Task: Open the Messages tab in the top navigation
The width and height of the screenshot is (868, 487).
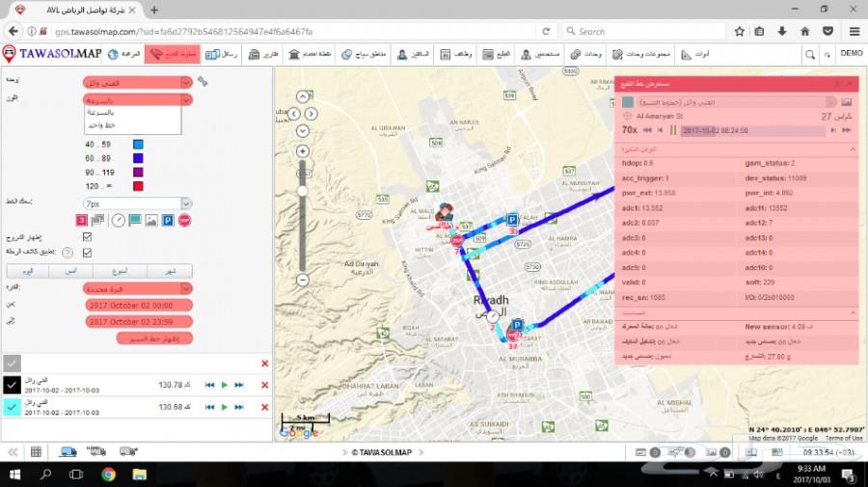Action: [222, 54]
